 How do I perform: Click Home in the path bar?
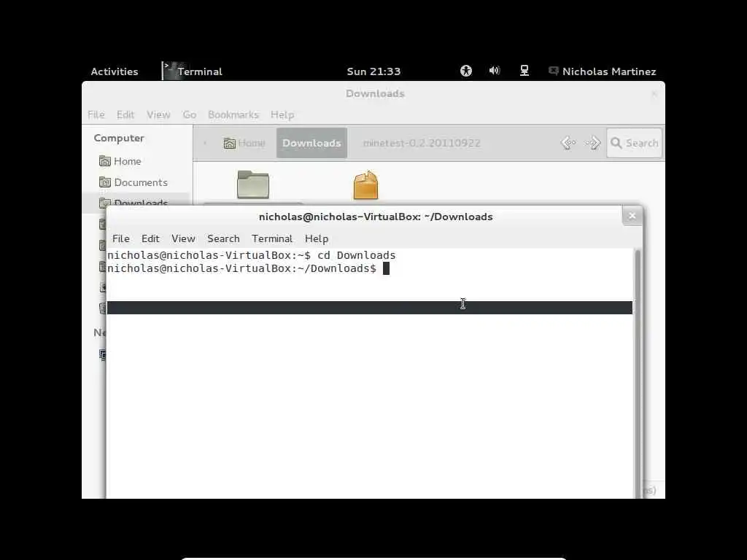(x=244, y=143)
